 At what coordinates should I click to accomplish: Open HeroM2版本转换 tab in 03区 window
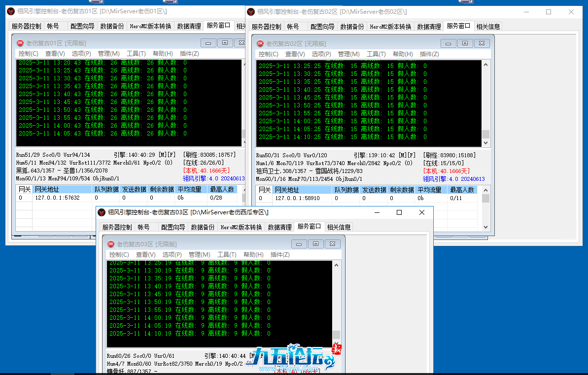(241, 227)
